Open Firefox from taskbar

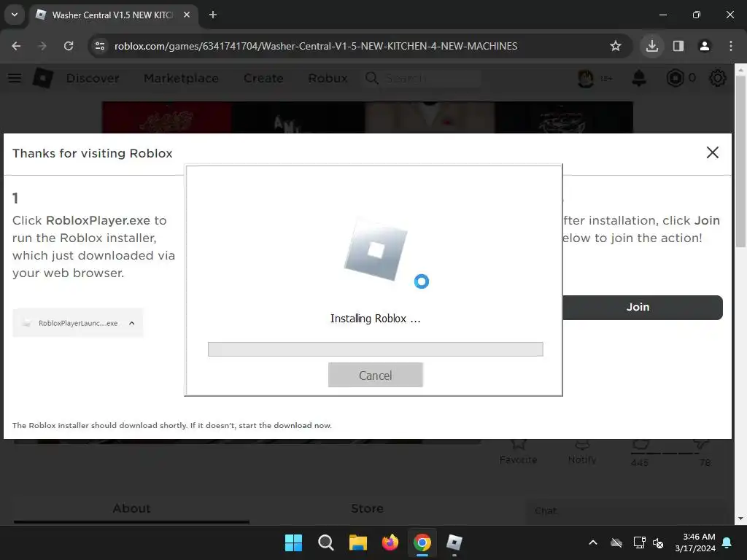390,542
